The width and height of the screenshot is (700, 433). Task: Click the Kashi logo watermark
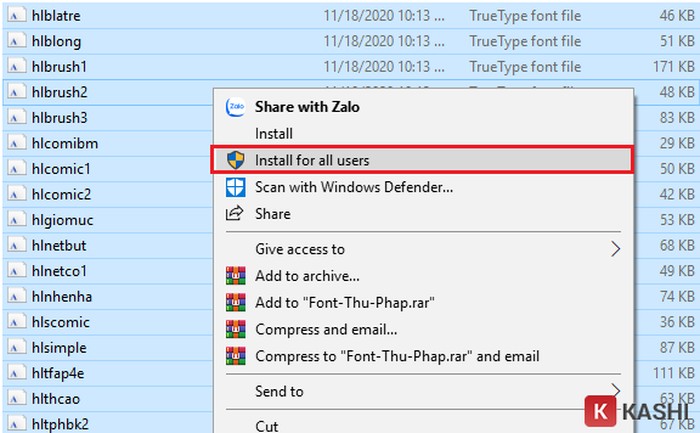(640, 412)
